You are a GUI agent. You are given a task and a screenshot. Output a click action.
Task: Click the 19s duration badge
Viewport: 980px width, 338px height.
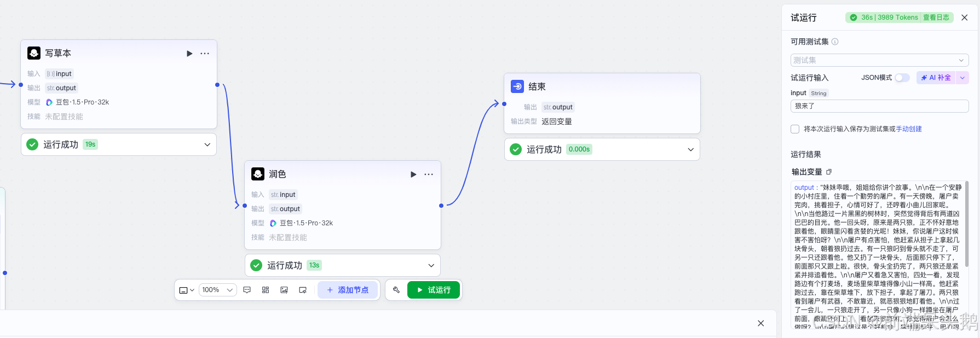90,144
